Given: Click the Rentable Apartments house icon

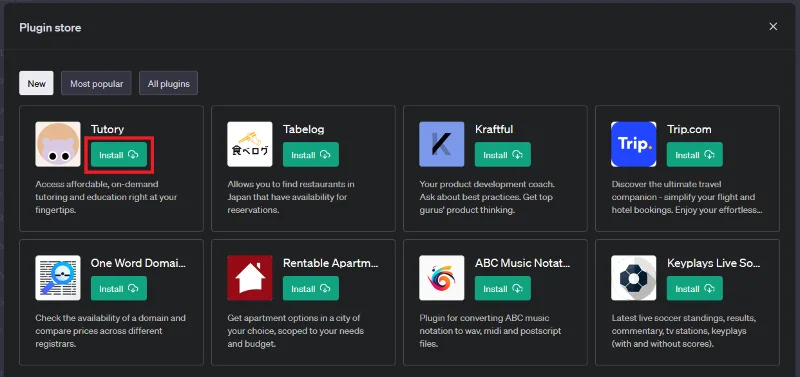Looking at the screenshot, I should click(250, 278).
